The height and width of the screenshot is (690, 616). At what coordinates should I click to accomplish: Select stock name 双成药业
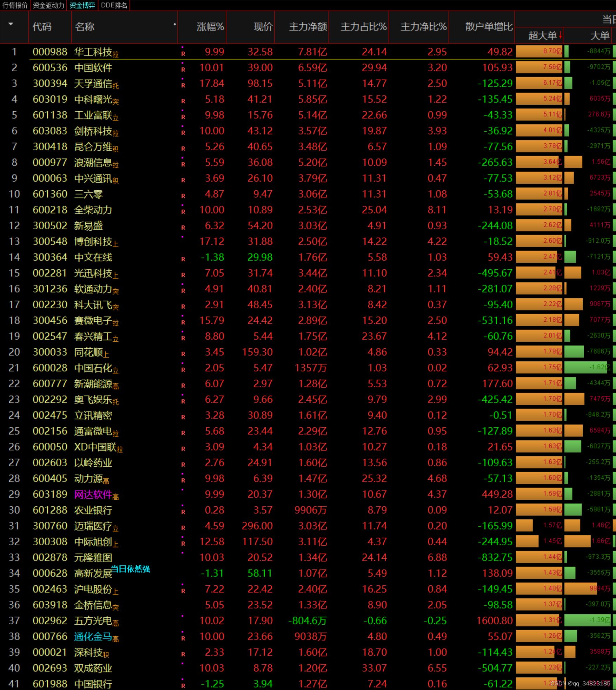click(x=93, y=668)
